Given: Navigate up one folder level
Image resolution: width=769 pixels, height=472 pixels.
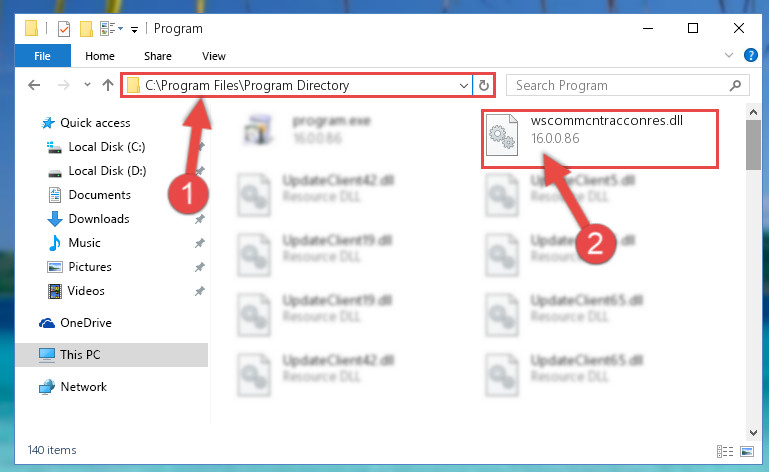Looking at the screenshot, I should [x=108, y=85].
